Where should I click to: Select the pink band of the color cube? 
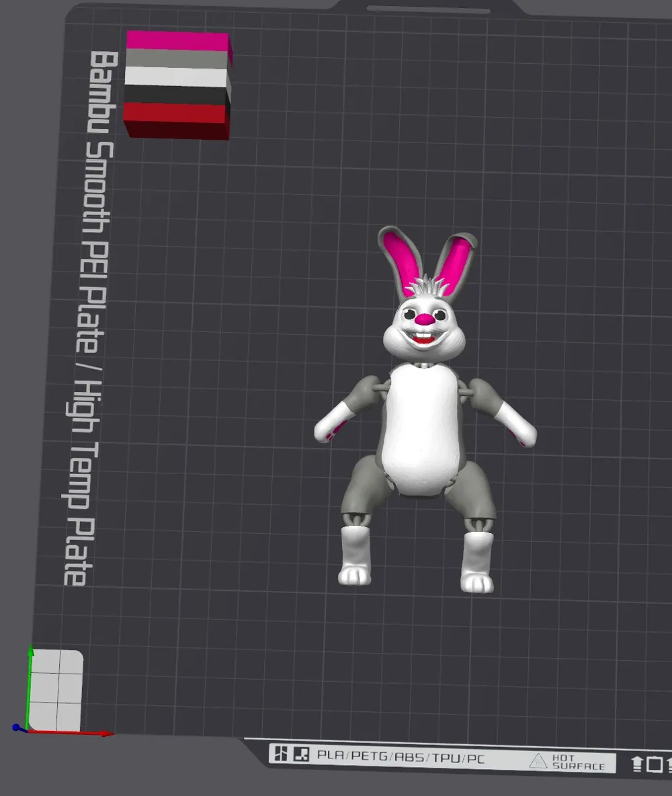pyautogui.click(x=177, y=40)
